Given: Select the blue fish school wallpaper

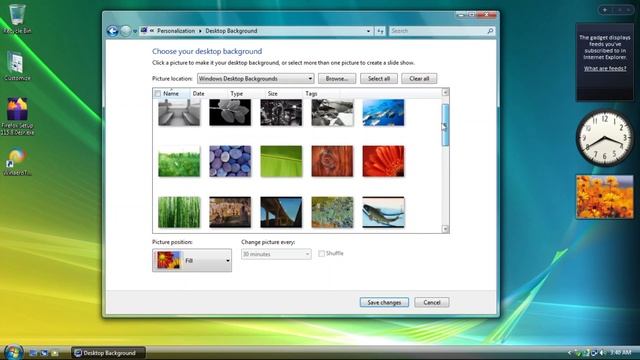Looking at the screenshot, I should click(x=383, y=112).
